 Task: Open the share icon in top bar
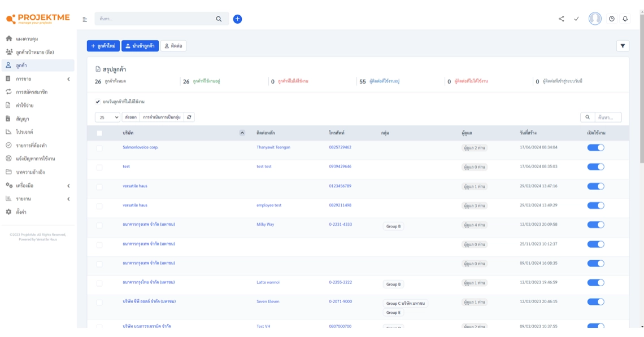[x=561, y=19]
